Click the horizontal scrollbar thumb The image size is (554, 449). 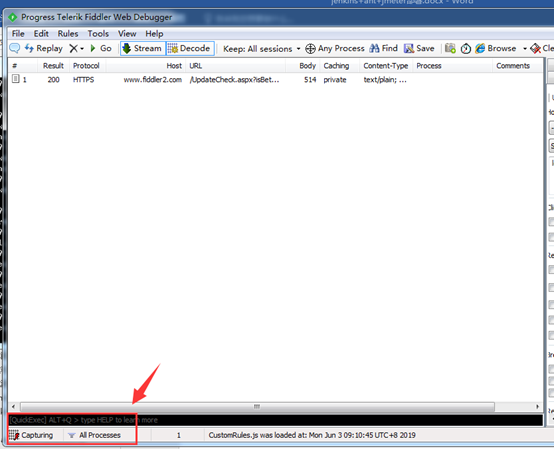click(257, 407)
